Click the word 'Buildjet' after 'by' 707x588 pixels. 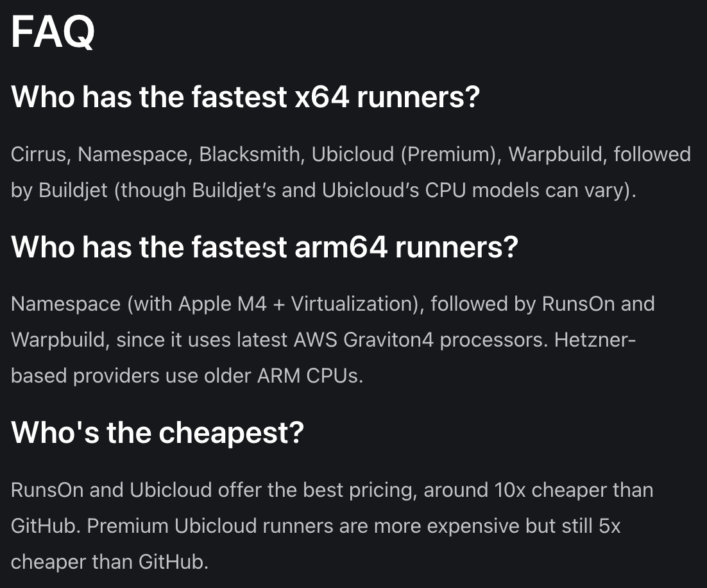coord(73,191)
